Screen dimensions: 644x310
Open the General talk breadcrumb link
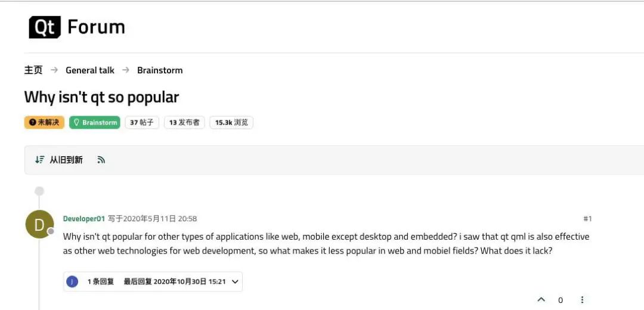[x=90, y=70]
